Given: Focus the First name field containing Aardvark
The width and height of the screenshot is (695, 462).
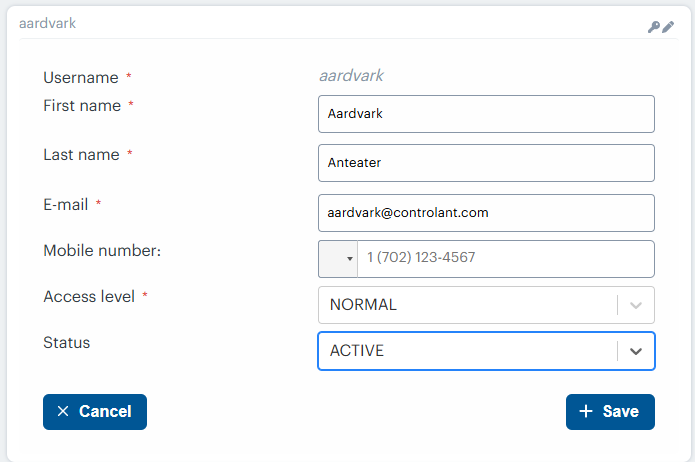Looking at the screenshot, I should (x=486, y=114).
